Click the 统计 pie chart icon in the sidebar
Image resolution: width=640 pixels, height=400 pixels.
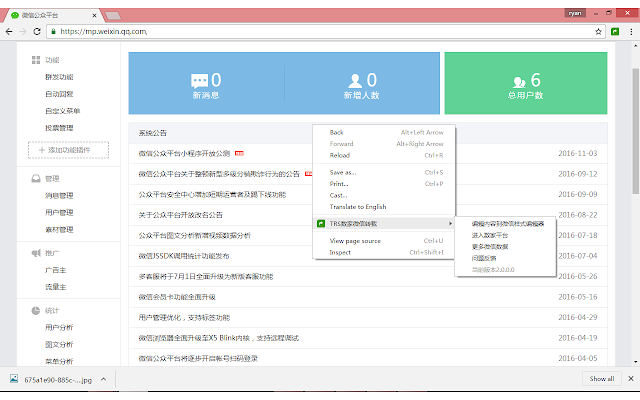(36, 311)
